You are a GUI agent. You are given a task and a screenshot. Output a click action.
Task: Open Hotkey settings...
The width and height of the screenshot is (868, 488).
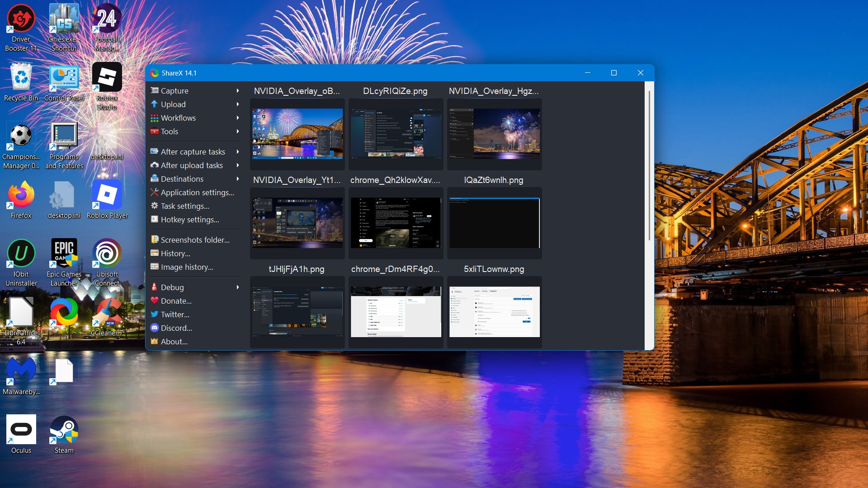[190, 220]
